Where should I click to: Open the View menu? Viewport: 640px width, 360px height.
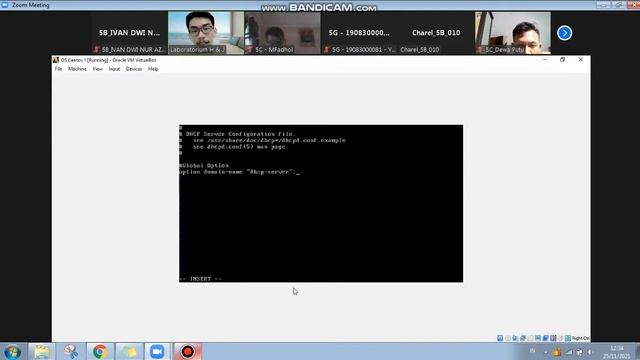[98, 69]
